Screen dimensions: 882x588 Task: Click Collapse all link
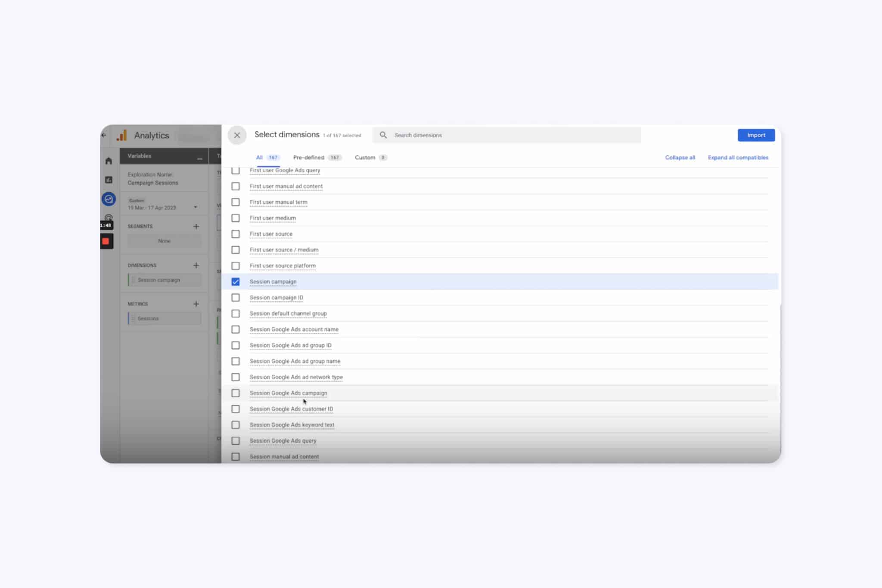pos(680,158)
